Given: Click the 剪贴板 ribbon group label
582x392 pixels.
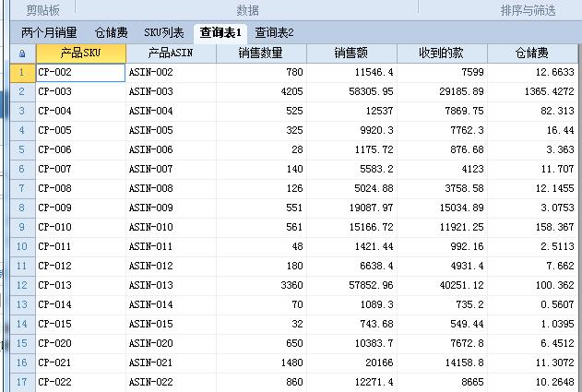Looking at the screenshot, I should click(43, 10).
